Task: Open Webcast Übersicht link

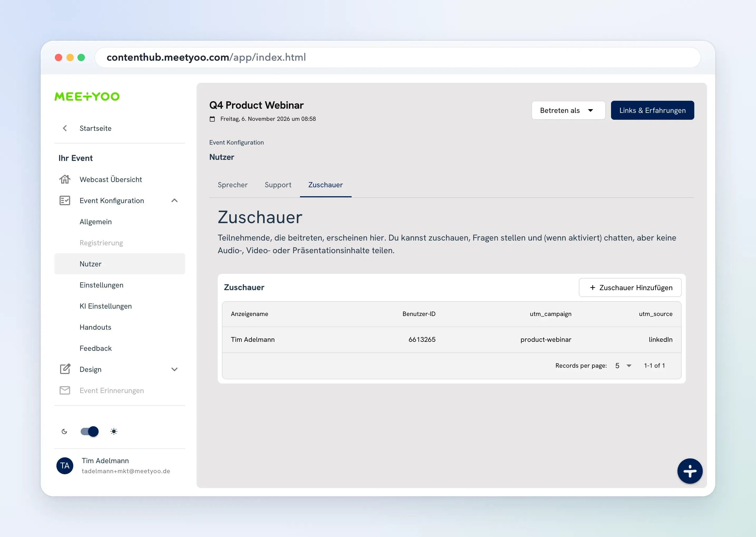Action: 111,179
